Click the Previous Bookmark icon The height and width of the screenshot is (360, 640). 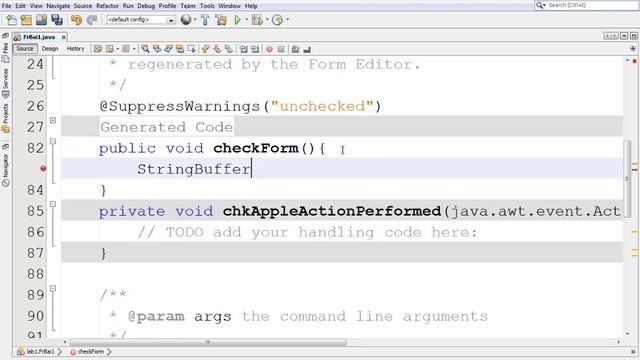click(x=205, y=49)
